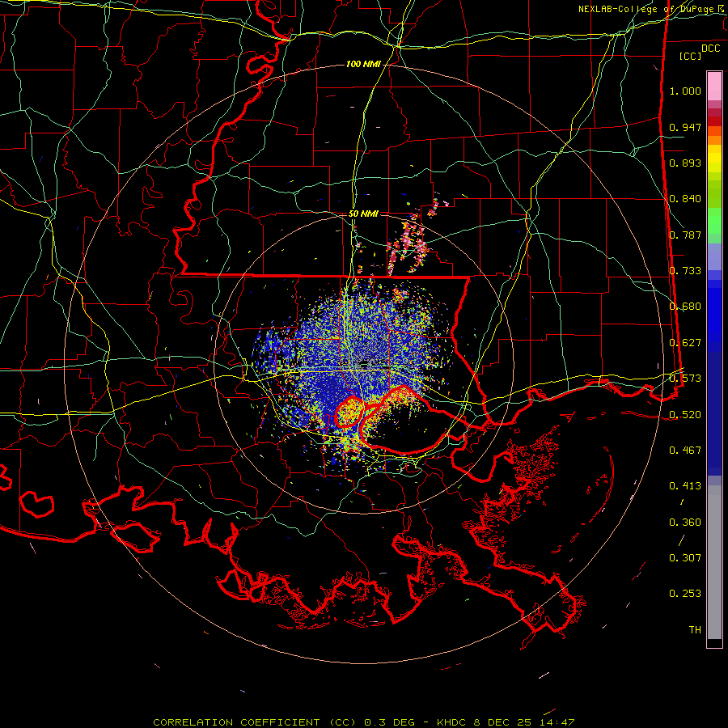Select the 0.413 value on the color scale
728x728 pixels.
coord(685,486)
